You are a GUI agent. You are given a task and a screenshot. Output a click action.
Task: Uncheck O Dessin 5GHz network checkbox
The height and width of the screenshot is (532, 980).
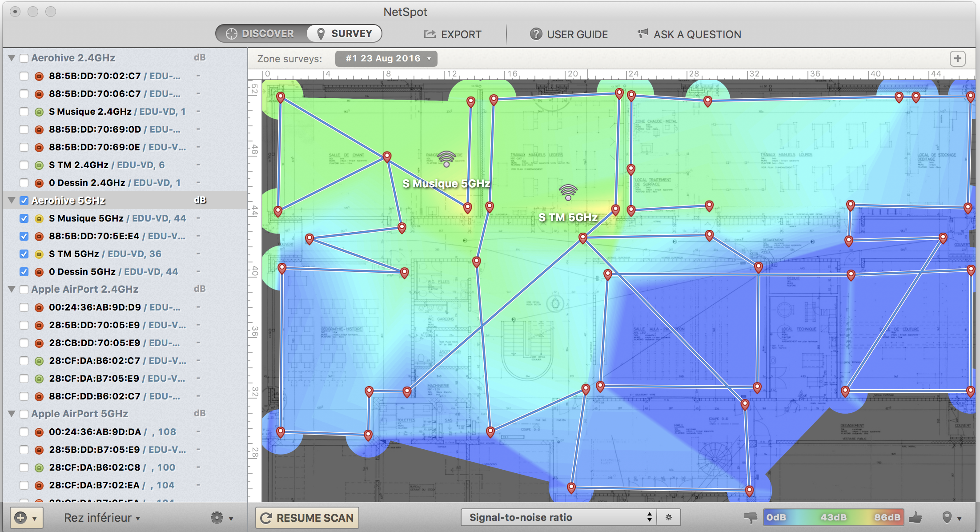[24, 272]
